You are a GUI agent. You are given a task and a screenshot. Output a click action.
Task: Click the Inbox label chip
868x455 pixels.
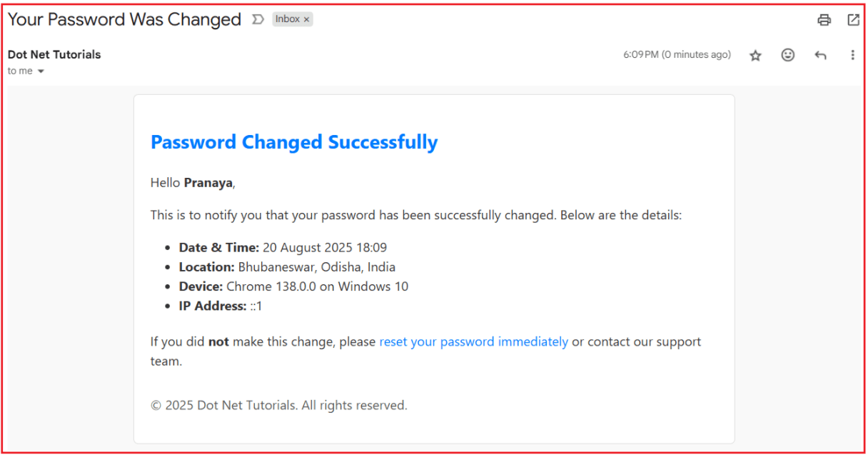[x=288, y=19]
